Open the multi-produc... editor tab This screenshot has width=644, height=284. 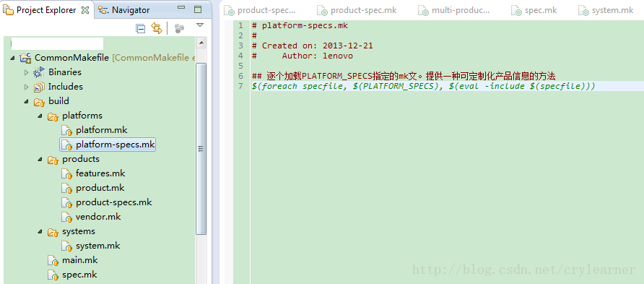click(454, 10)
